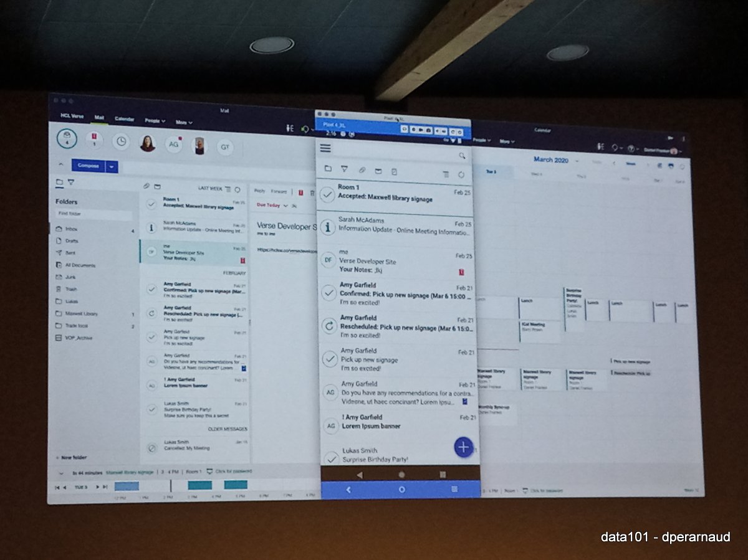748x560 pixels.
Task: Open desktop Lukas Smith Cancelled meeting message
Action: coord(194,445)
